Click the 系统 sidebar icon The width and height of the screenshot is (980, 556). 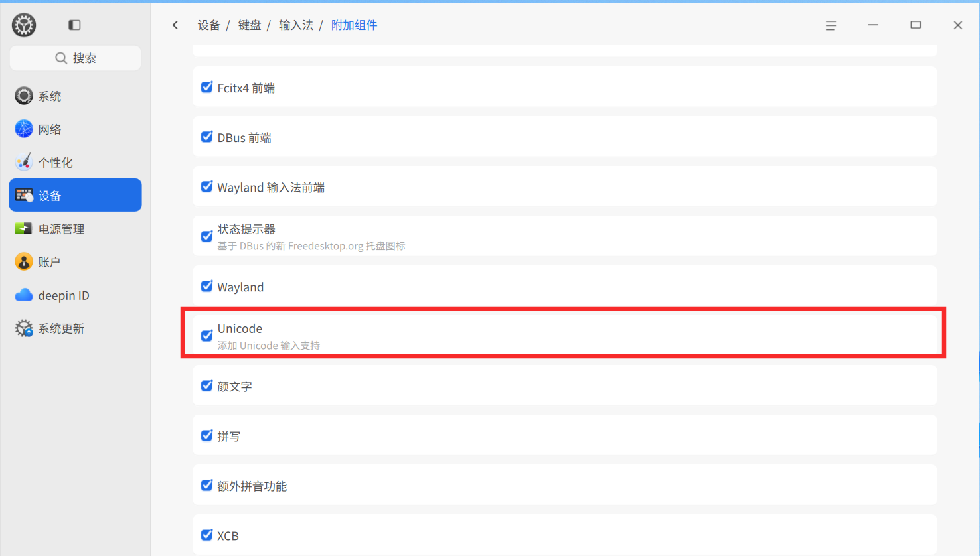click(24, 96)
